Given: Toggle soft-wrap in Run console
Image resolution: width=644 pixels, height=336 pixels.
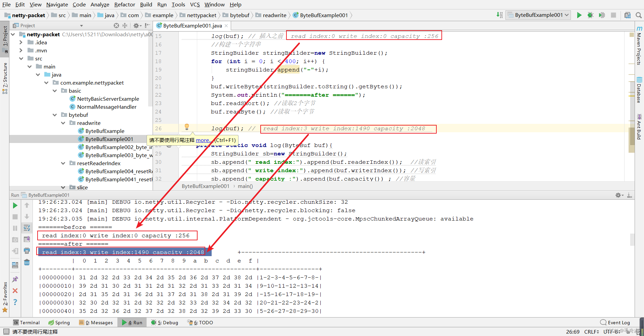Looking at the screenshot, I should click(x=27, y=228).
